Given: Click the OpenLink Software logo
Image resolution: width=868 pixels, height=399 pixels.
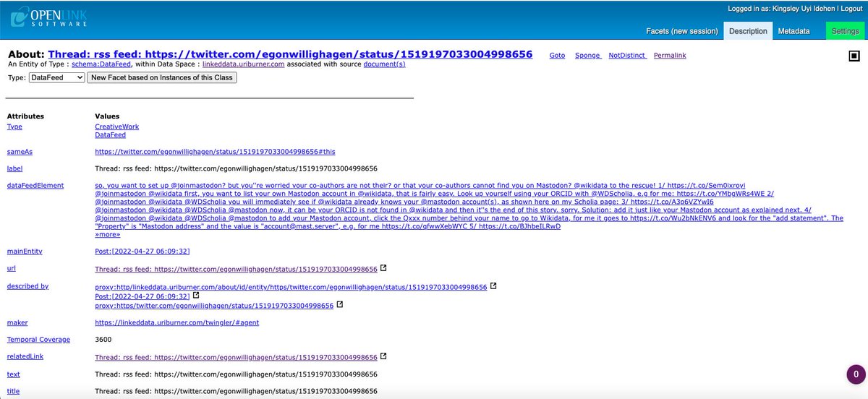Looking at the screenshot, I should [x=47, y=19].
